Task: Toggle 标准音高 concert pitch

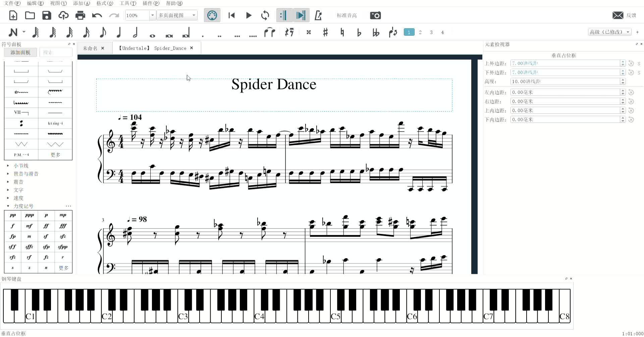Action: pos(346,15)
